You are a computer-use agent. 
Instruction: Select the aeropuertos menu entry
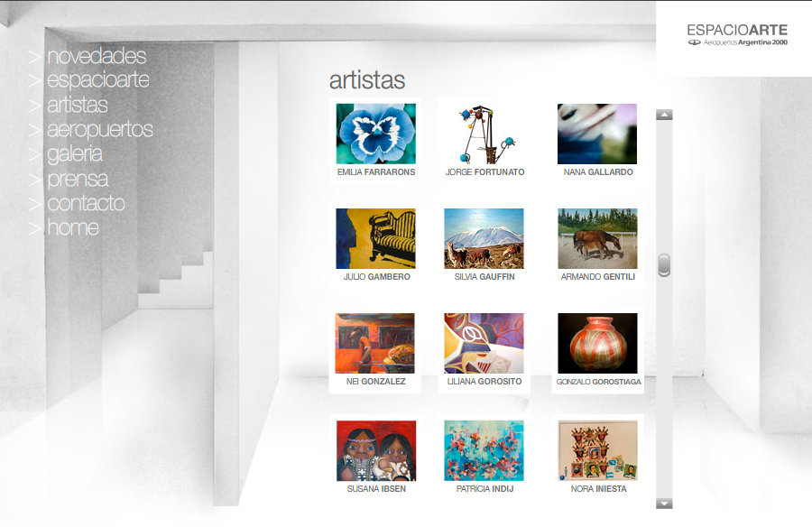(x=100, y=130)
